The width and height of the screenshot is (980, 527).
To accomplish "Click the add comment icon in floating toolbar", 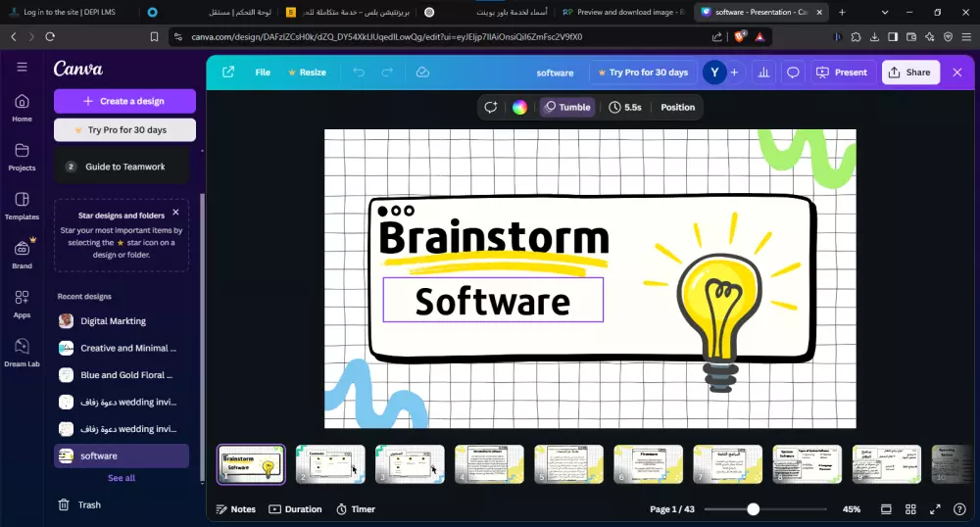I will pos(491,108).
